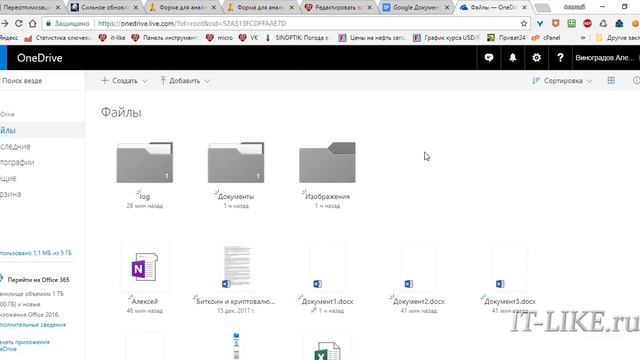Expand the Добавить upload menu
The height and width of the screenshot is (360, 640).
coord(185,81)
